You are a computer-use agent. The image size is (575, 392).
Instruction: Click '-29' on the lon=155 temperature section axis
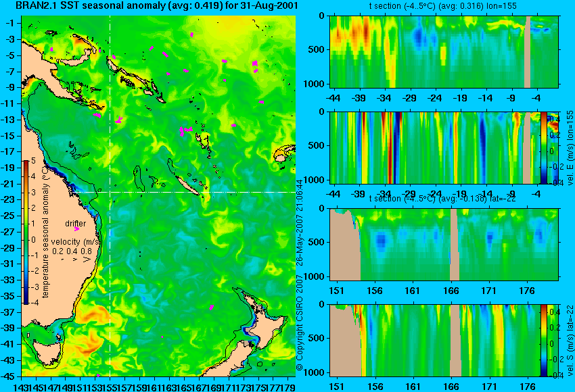[409, 98]
